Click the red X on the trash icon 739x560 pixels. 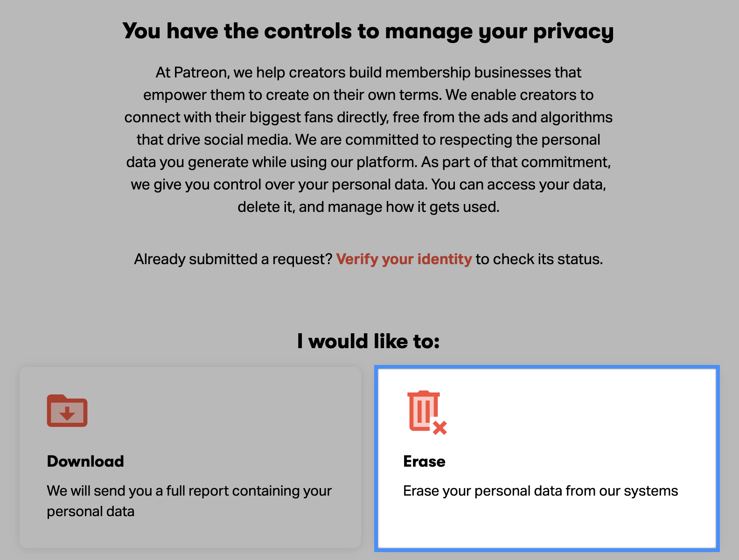tap(439, 427)
